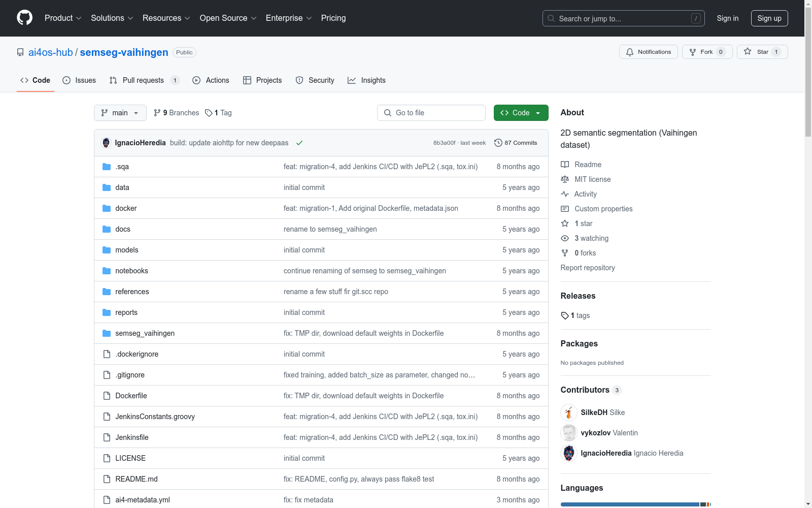The height and width of the screenshot is (508, 812).
Task: Click the Sign in link
Action: pyautogui.click(x=728, y=18)
